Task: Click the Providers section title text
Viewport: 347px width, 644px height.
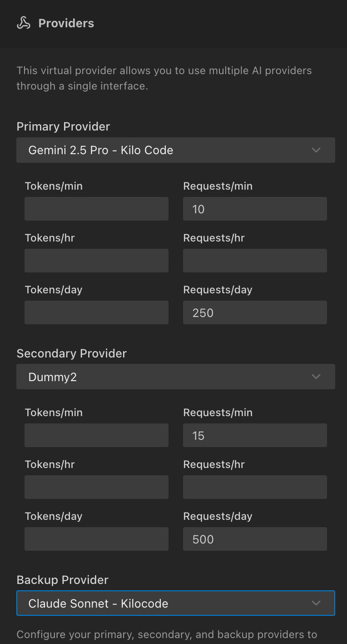Action: pyautogui.click(x=66, y=23)
